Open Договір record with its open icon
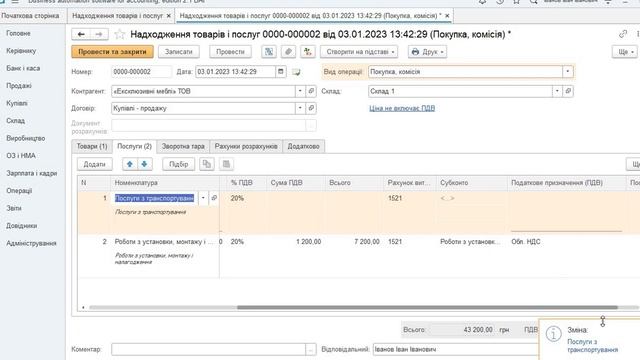The width and height of the screenshot is (640, 360). click(311, 108)
